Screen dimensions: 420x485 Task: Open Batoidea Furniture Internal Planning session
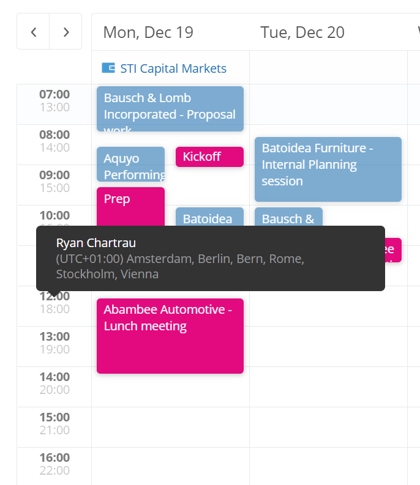(328, 169)
